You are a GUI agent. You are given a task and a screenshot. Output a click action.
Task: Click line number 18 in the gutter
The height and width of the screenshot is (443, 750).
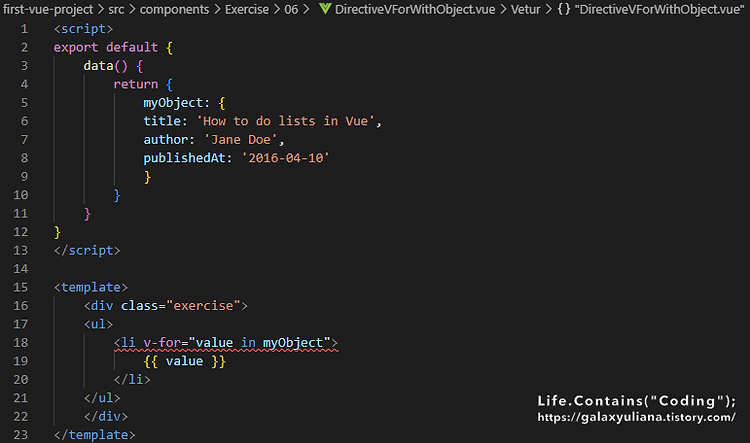point(21,343)
